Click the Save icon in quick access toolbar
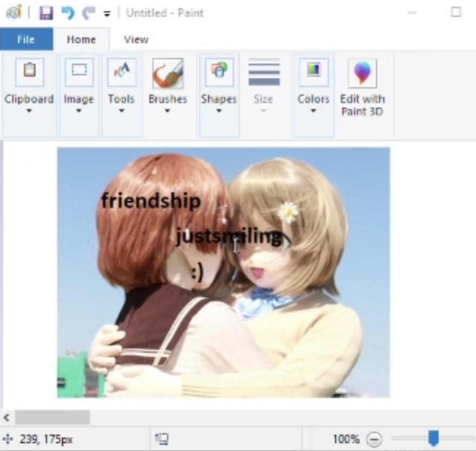Viewport: 476px width, 451px height. point(46,12)
